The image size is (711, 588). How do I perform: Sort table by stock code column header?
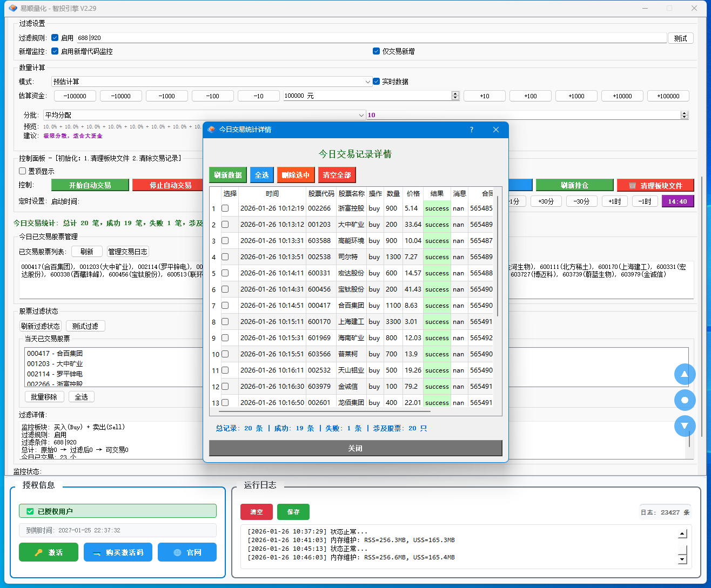click(321, 193)
